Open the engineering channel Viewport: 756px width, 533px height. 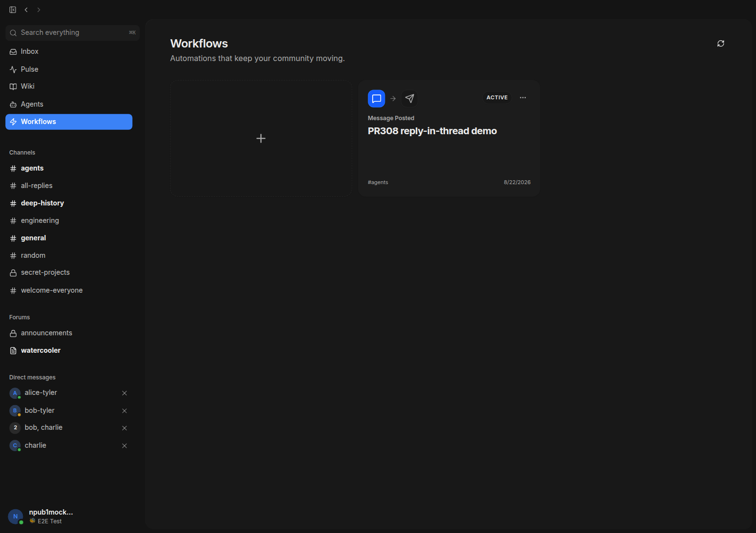point(69,220)
